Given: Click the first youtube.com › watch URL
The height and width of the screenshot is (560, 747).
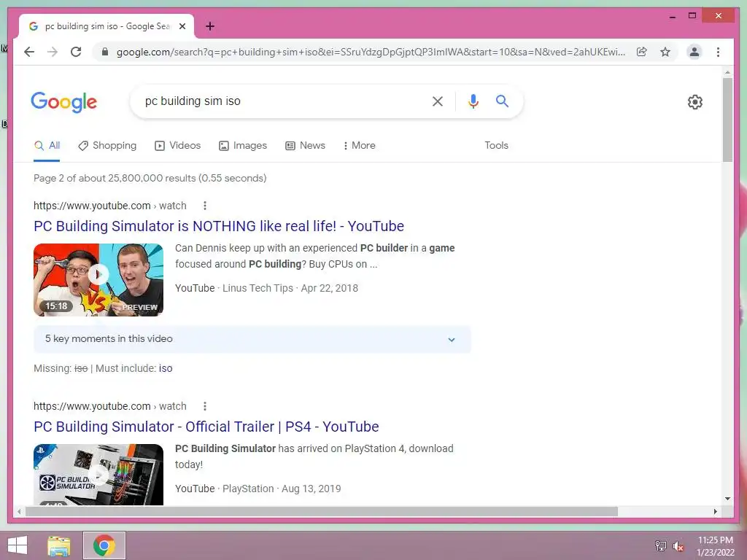Looking at the screenshot, I should click(x=109, y=206).
